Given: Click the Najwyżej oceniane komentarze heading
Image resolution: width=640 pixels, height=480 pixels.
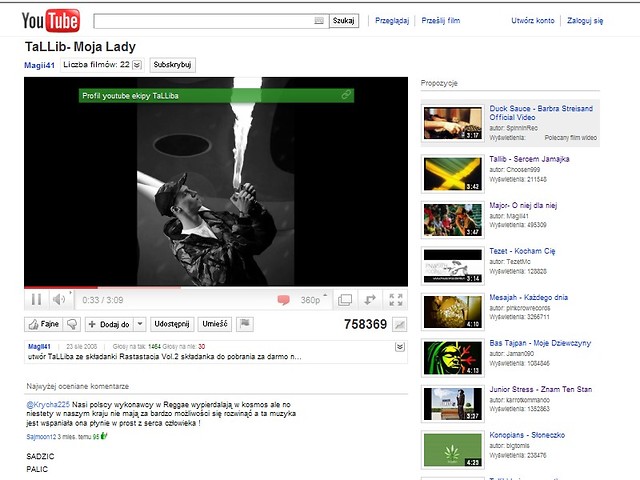Looking at the screenshot, I should point(78,386).
